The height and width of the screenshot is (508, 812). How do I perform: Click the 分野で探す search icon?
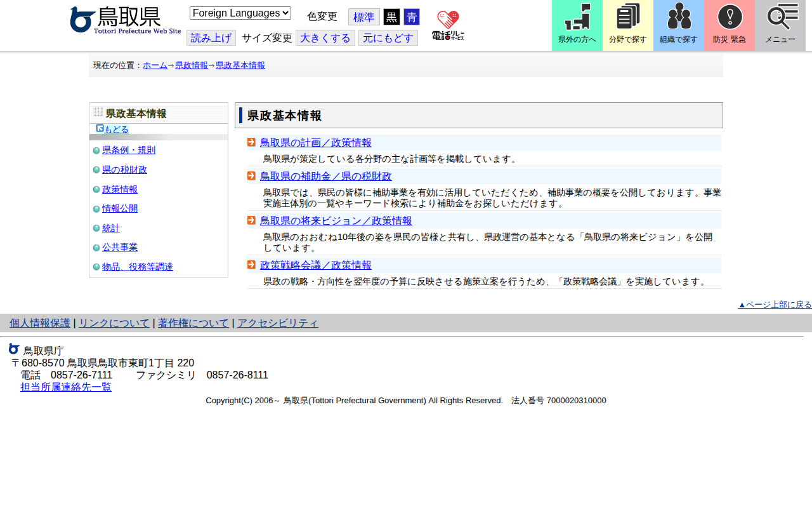(627, 25)
